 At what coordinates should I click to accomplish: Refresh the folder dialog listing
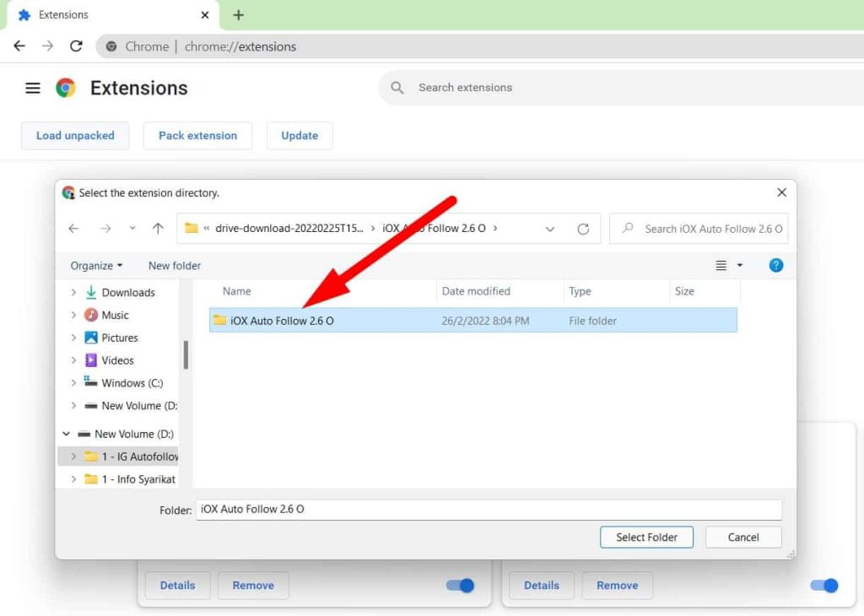583,229
